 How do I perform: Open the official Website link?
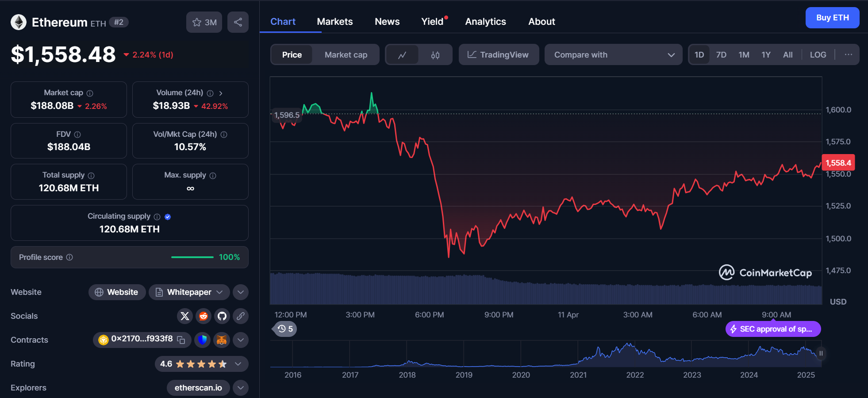click(x=117, y=292)
